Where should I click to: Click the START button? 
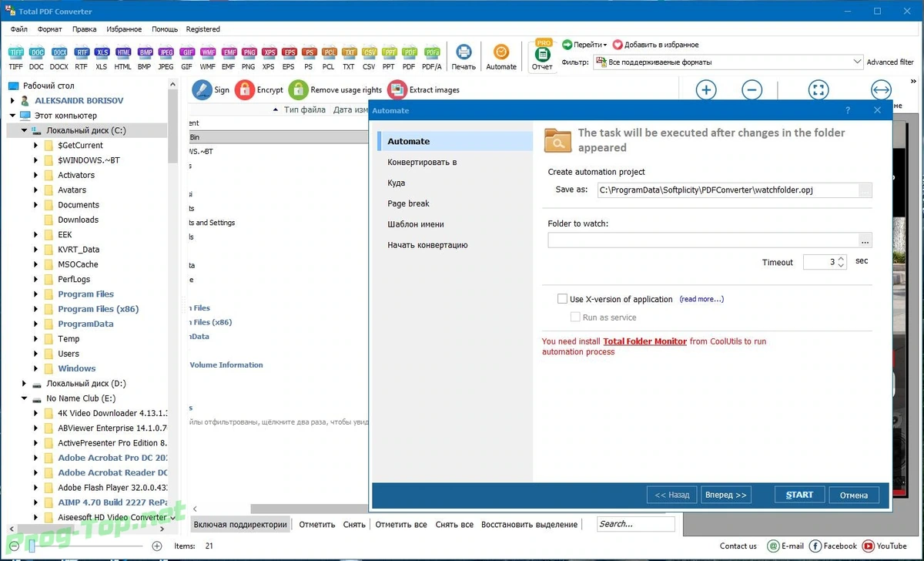[799, 495]
